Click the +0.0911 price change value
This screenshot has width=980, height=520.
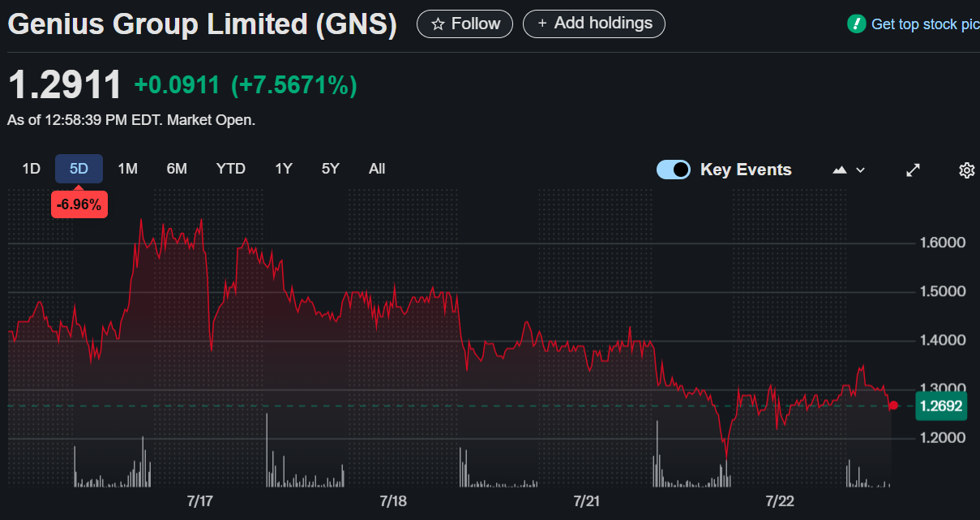tap(177, 85)
